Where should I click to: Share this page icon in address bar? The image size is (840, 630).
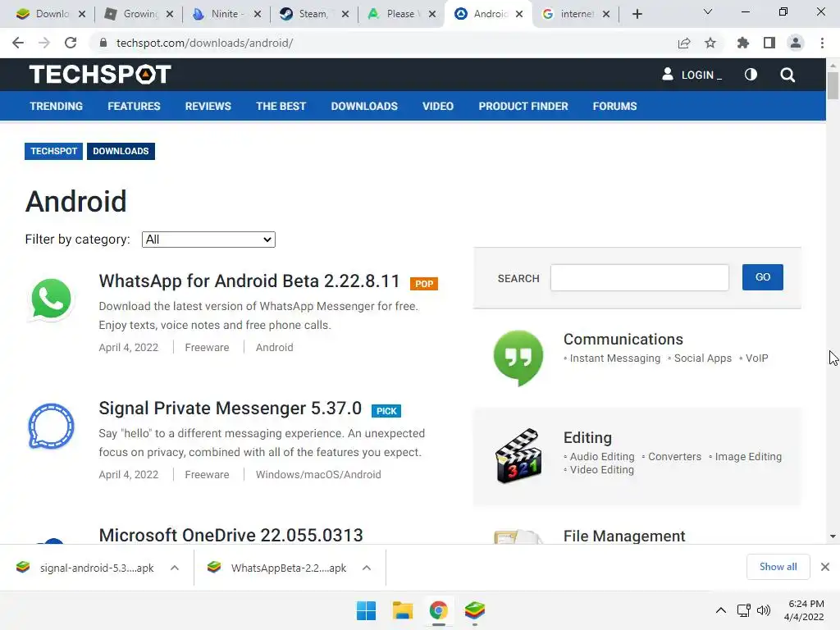pyautogui.click(x=684, y=43)
